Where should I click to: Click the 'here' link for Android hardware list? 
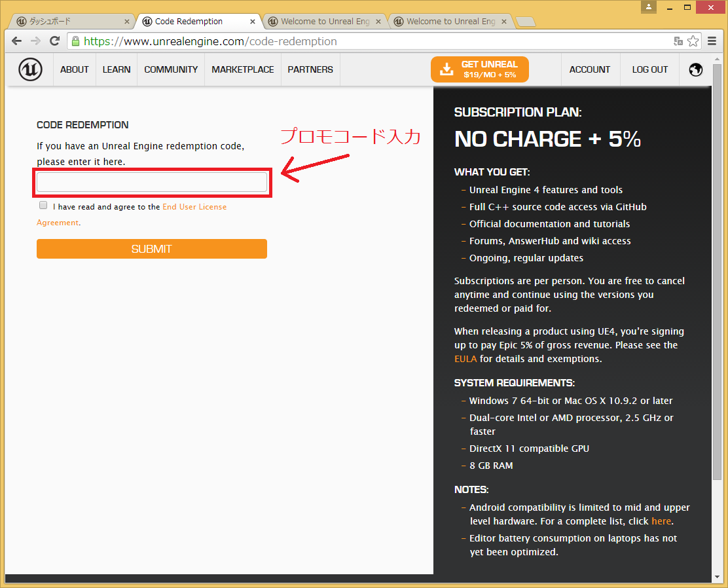point(661,521)
